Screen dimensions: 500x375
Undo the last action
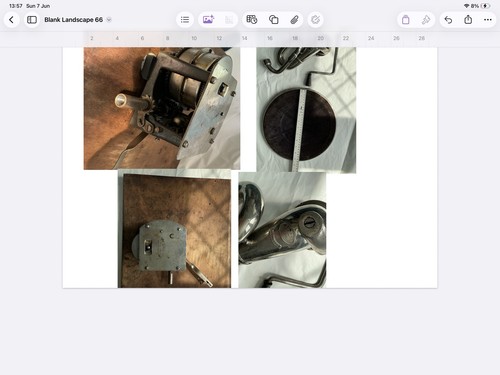448,20
